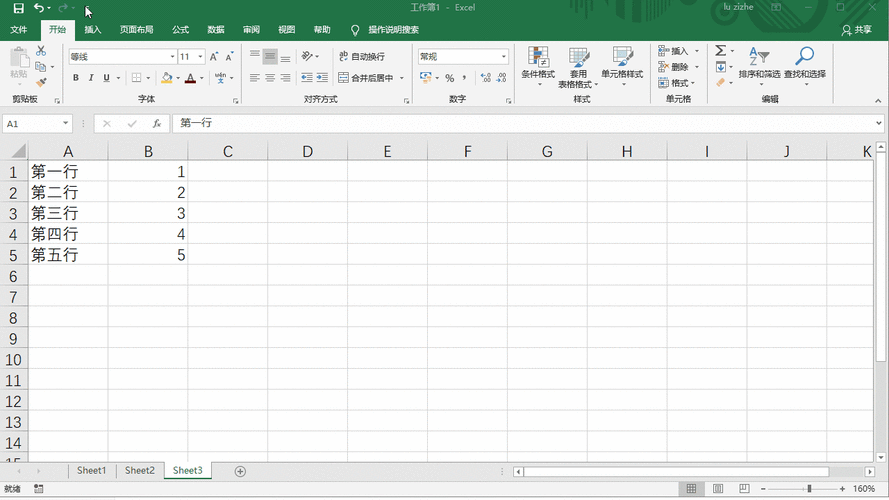Click the borders icon in font group
Image resolution: width=889 pixels, height=500 pixels.
[137, 78]
